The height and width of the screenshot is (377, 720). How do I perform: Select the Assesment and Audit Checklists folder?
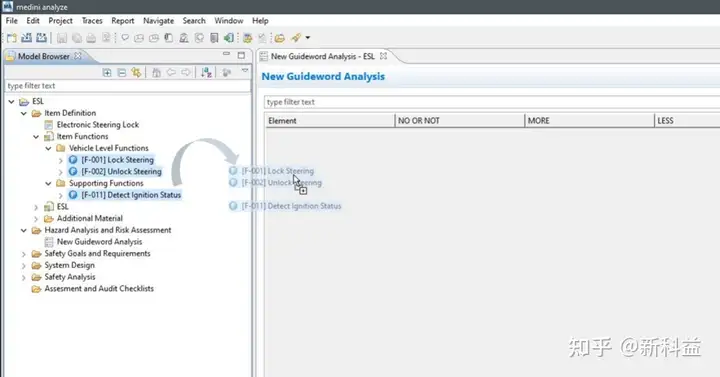[x=99, y=289]
